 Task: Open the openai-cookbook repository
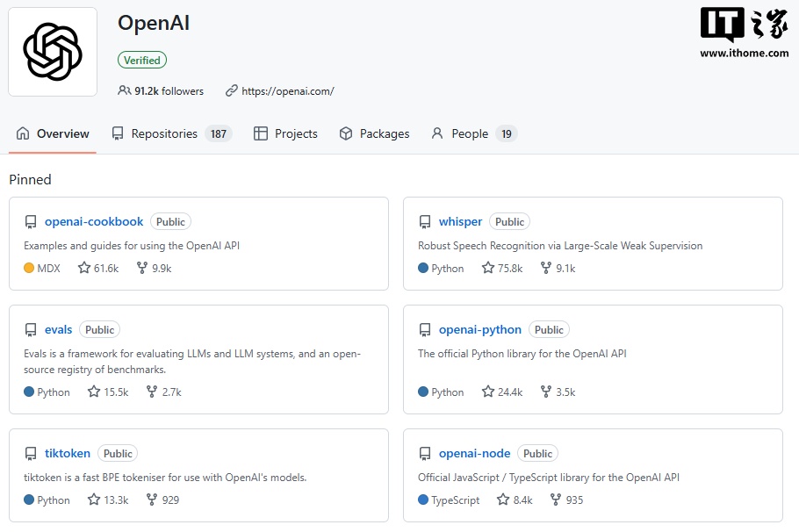pyautogui.click(x=94, y=221)
